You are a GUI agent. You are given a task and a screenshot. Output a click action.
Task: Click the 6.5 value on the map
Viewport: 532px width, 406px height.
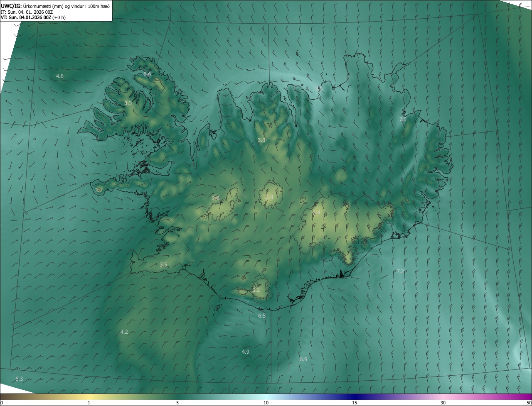pyautogui.click(x=262, y=316)
